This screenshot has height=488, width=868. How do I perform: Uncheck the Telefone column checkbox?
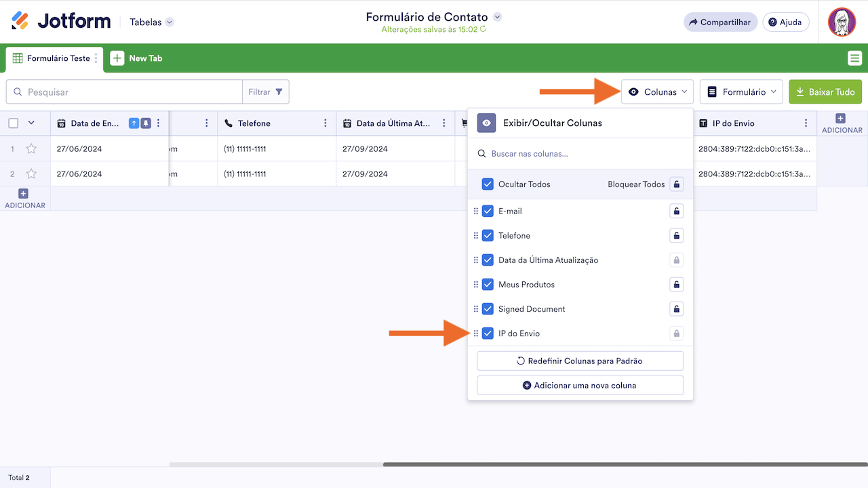click(488, 236)
